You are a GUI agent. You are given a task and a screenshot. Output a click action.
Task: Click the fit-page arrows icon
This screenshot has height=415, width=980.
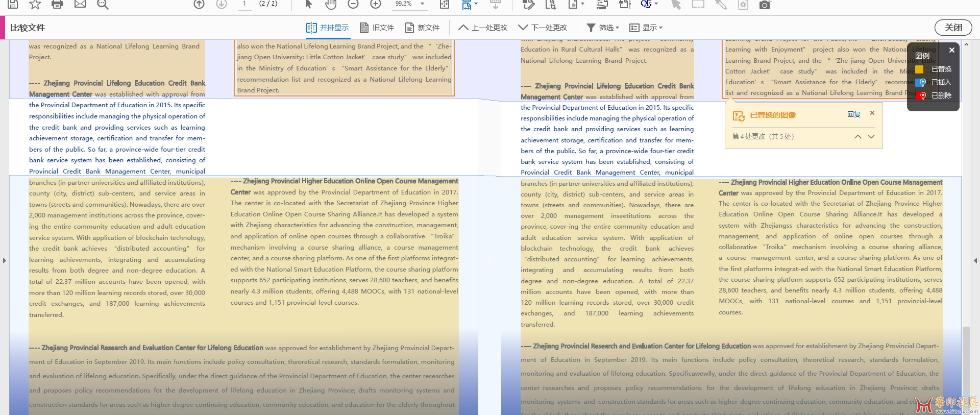pyautogui.click(x=445, y=4)
